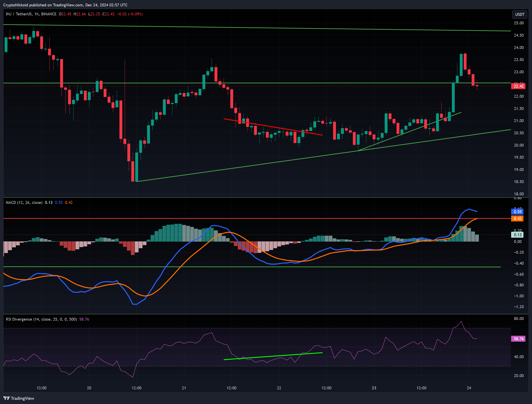Image resolution: width=532 pixels, height=404 pixels.
Task: Click the CryptoNikkoid published header text
Action: (x=65, y=5)
